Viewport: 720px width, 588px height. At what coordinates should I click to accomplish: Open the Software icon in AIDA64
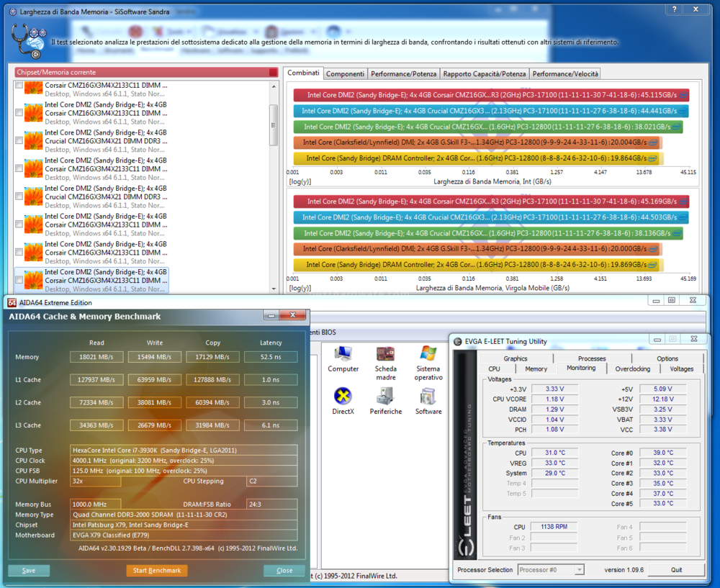click(x=428, y=401)
